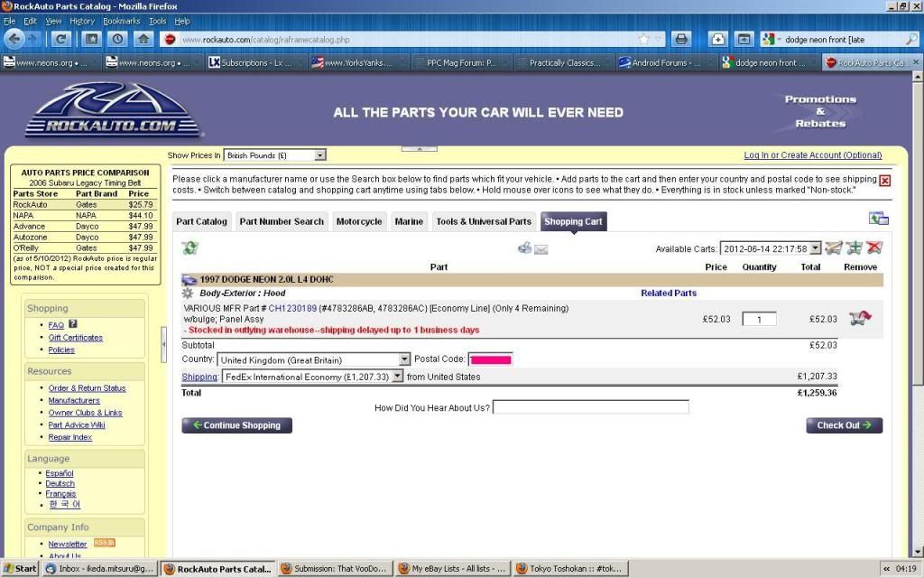The width and height of the screenshot is (924, 578).
Task: Switch language to Español
Action: [60, 473]
